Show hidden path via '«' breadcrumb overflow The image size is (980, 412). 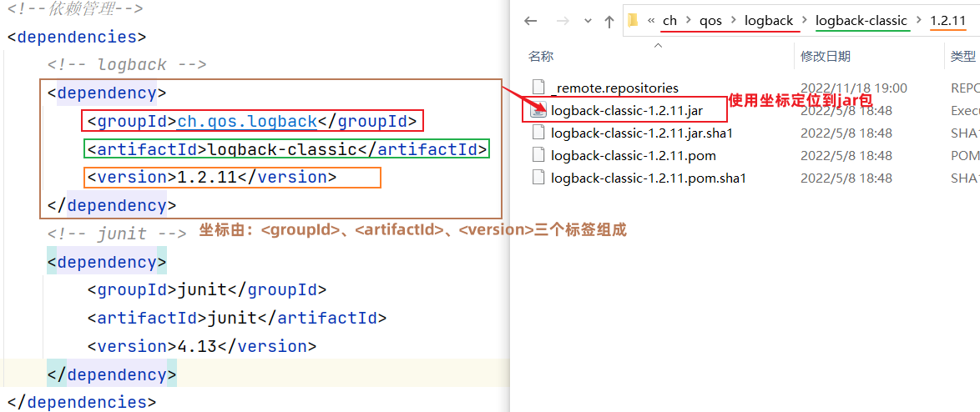651,21
